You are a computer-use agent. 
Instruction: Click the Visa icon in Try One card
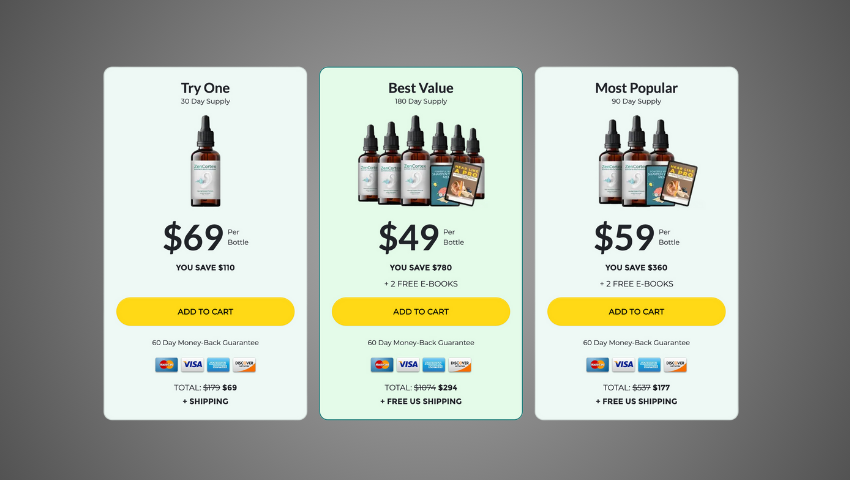(192, 364)
